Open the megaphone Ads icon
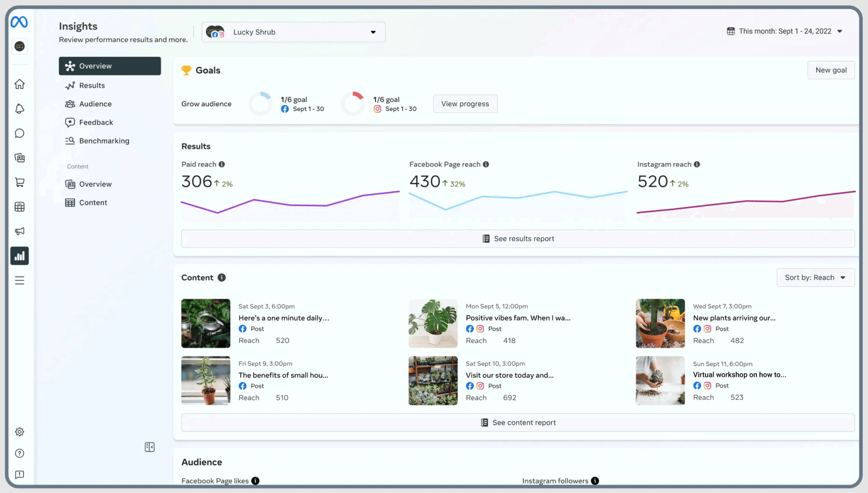This screenshot has height=493, width=868. [x=20, y=231]
